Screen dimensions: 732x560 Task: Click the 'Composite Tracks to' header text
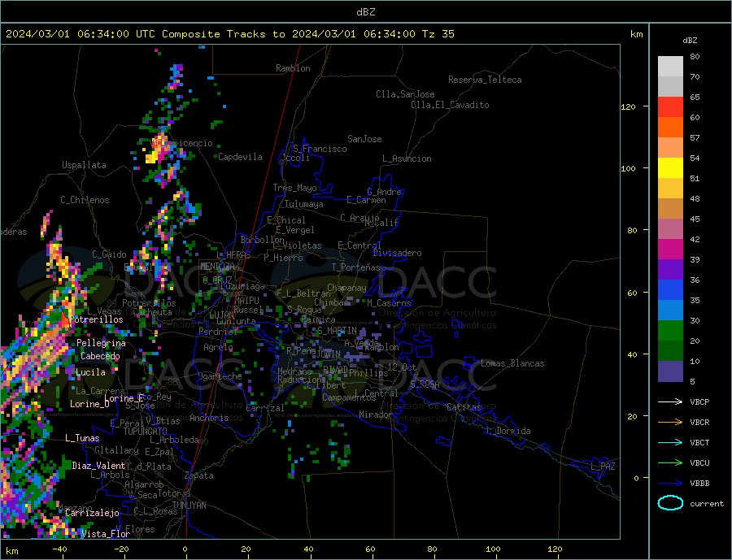[223, 34]
